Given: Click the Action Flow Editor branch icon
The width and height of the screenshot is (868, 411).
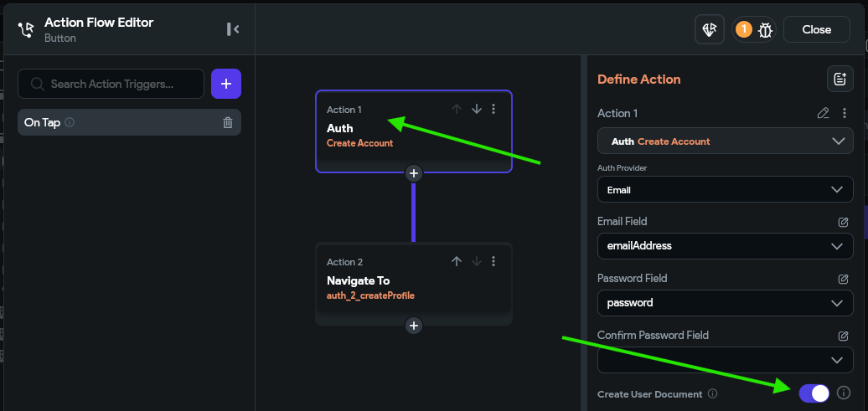Looking at the screenshot, I should pos(26,30).
